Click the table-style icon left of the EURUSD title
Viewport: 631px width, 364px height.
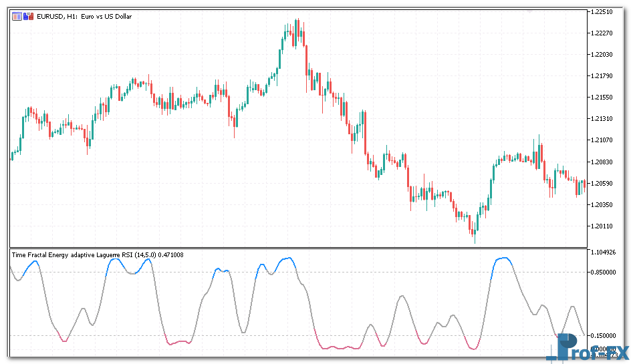click(x=17, y=16)
